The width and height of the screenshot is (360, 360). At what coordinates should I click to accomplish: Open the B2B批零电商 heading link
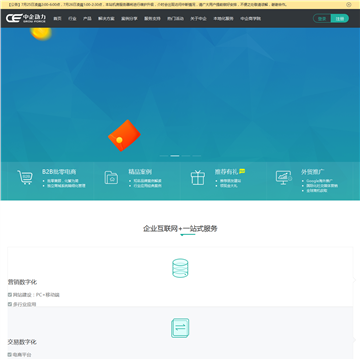tap(59, 172)
